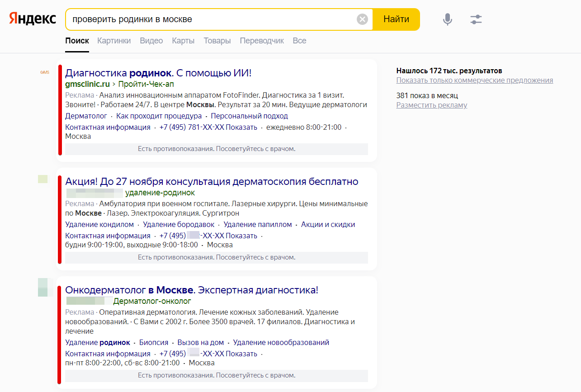Image resolution: width=581 pixels, height=392 pixels.
Task: Show the +7 (495) 781 phone number
Action: click(x=208, y=127)
